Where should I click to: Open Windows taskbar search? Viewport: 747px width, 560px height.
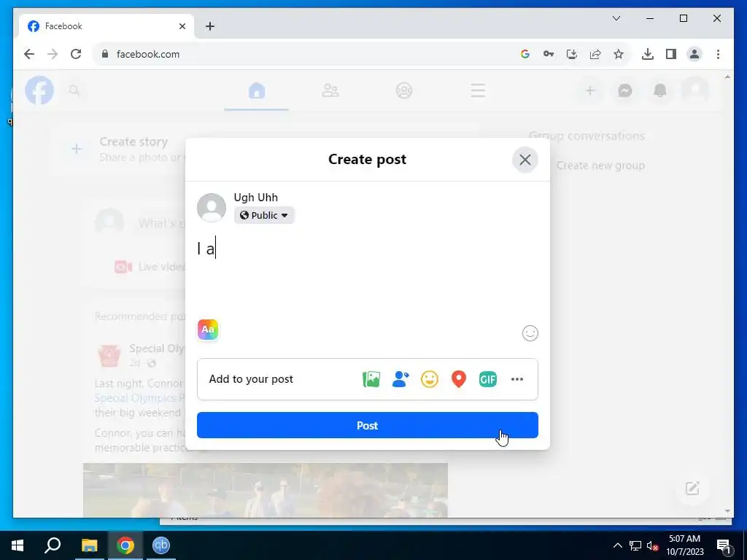click(x=53, y=545)
